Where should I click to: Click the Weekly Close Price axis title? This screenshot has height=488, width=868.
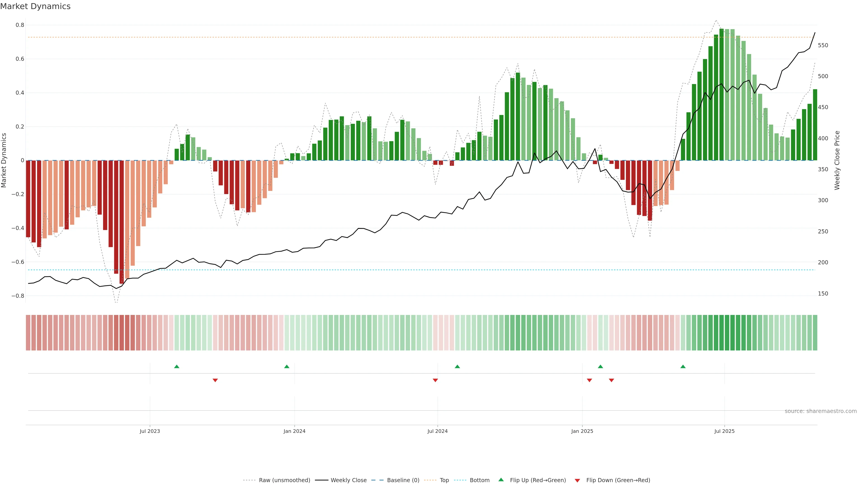tap(837, 160)
